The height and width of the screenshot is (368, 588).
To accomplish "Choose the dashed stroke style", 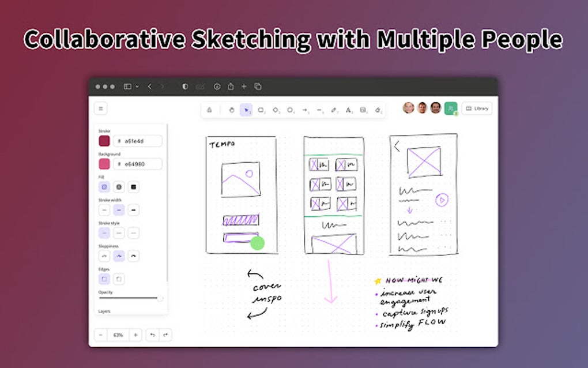I will [x=119, y=232].
